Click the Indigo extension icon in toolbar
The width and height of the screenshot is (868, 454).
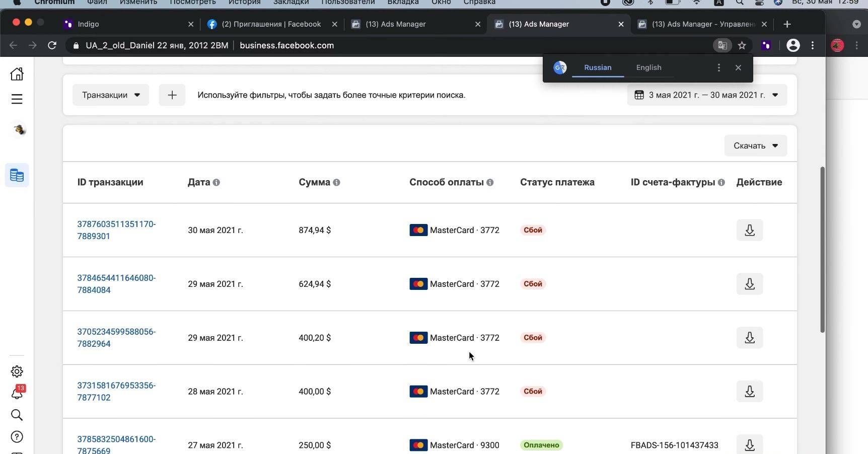(x=766, y=45)
